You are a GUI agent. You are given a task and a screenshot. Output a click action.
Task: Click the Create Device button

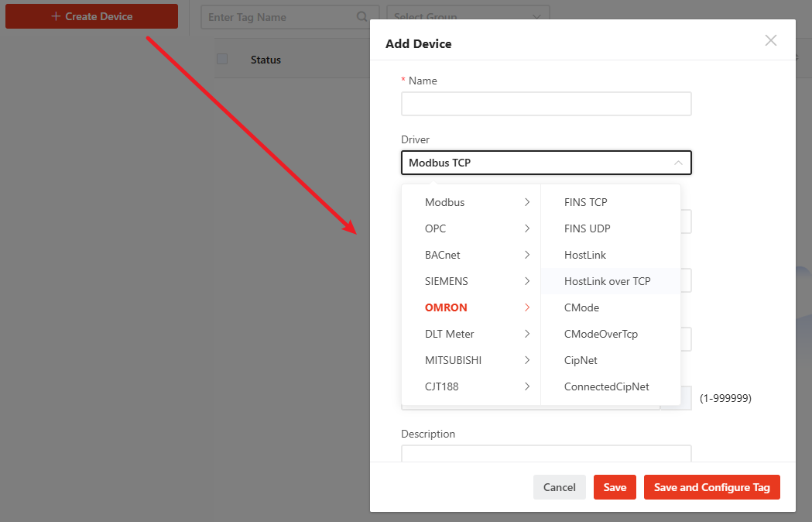tap(91, 16)
